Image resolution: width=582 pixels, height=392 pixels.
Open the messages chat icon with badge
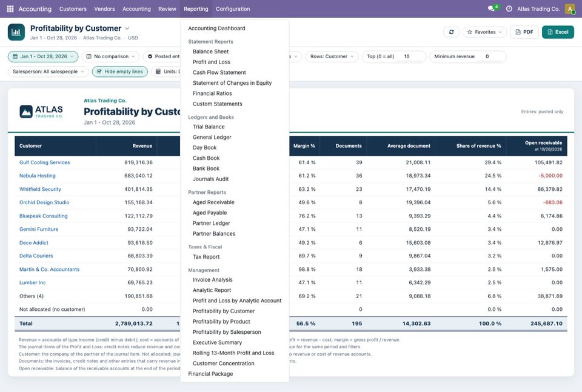pyautogui.click(x=492, y=8)
